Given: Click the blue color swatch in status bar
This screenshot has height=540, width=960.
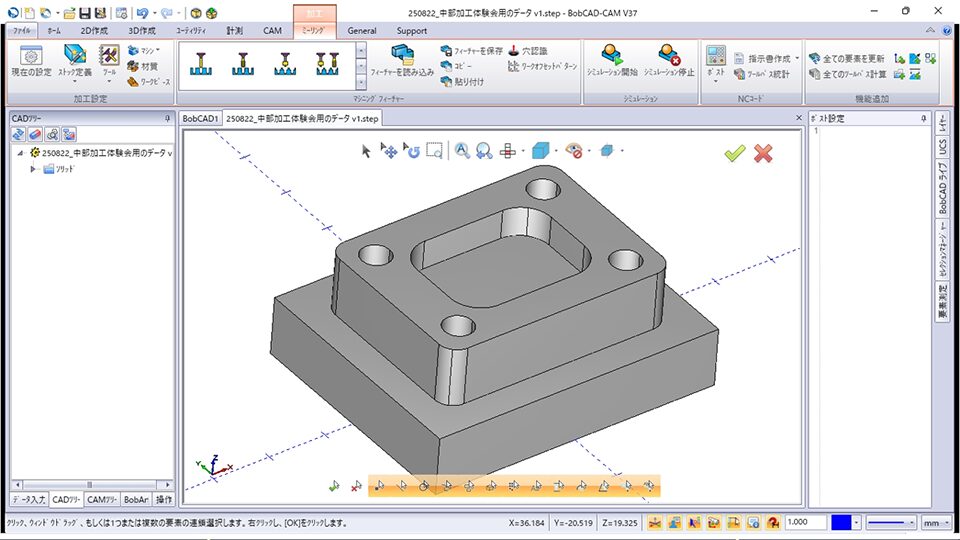Looking at the screenshot, I should [841, 522].
